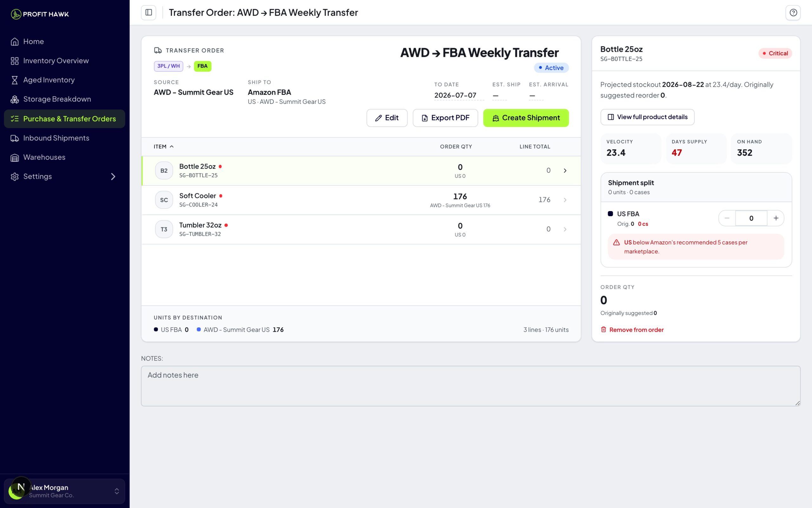The height and width of the screenshot is (508, 812).
Task: Open Soft Cooler row chevron
Action: (x=565, y=200)
